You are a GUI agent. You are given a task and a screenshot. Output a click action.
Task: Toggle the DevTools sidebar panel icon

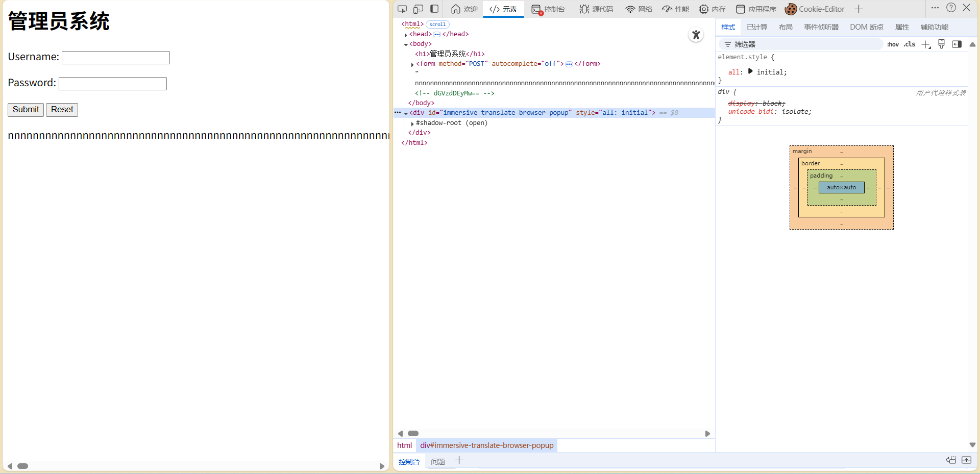pos(434,9)
